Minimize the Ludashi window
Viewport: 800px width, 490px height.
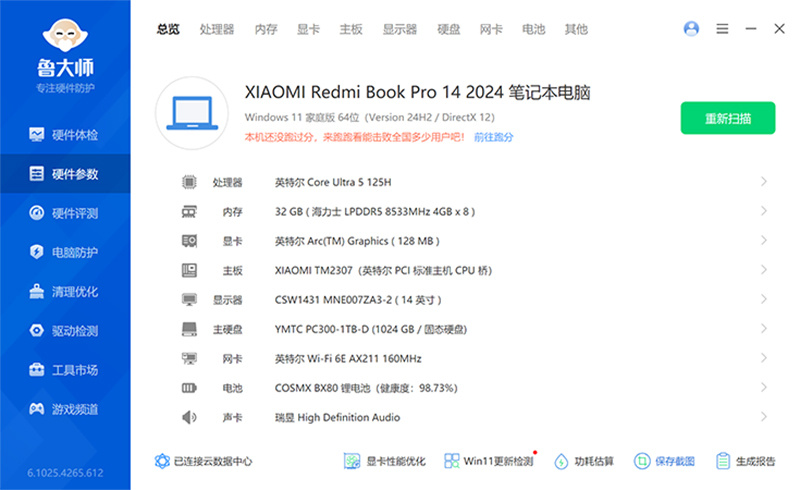click(751, 29)
